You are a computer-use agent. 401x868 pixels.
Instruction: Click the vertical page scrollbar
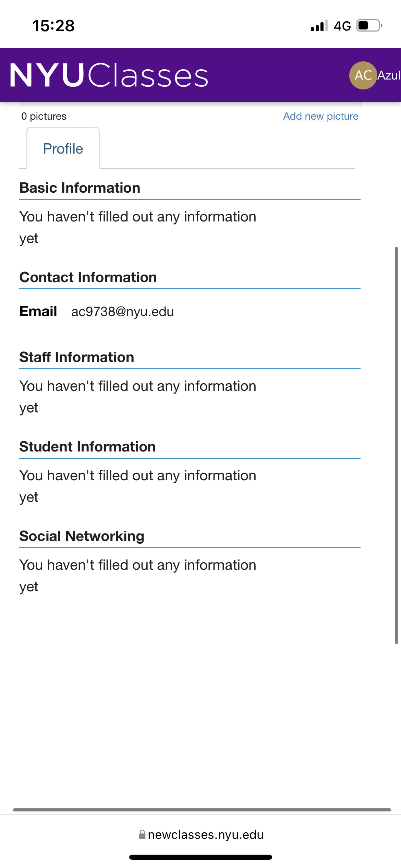pos(396,445)
